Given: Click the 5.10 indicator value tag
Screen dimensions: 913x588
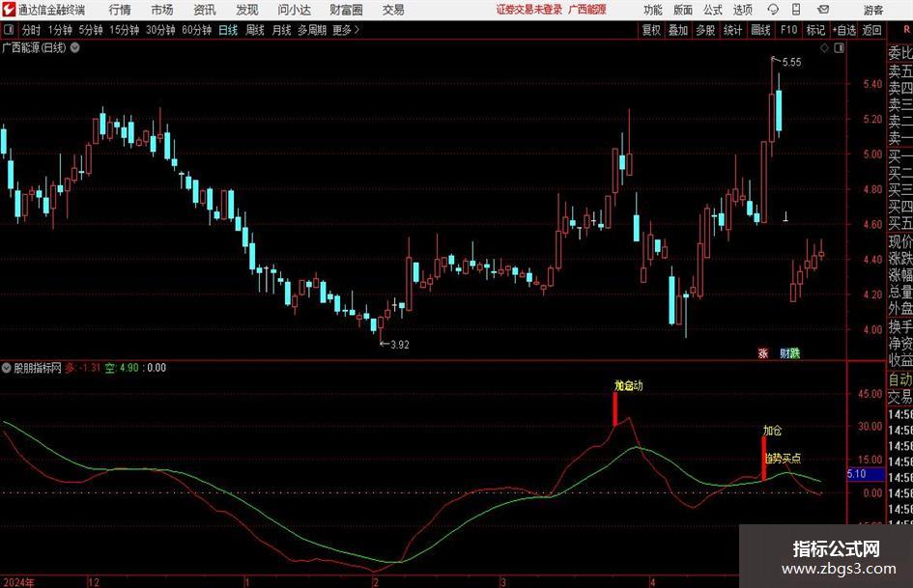Looking at the screenshot, I should click(864, 474).
